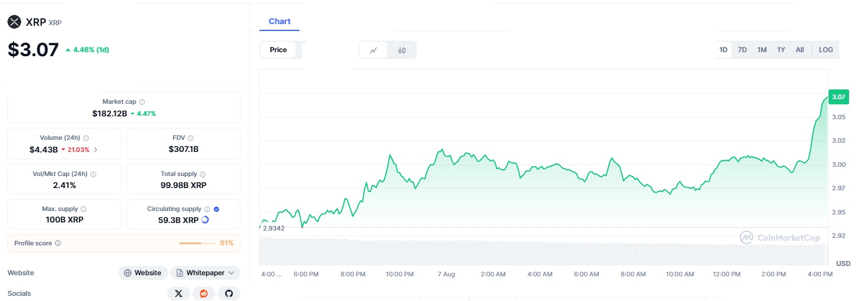Click the 21.03% volume change
This screenshot has width=868, height=301.
coord(76,150)
